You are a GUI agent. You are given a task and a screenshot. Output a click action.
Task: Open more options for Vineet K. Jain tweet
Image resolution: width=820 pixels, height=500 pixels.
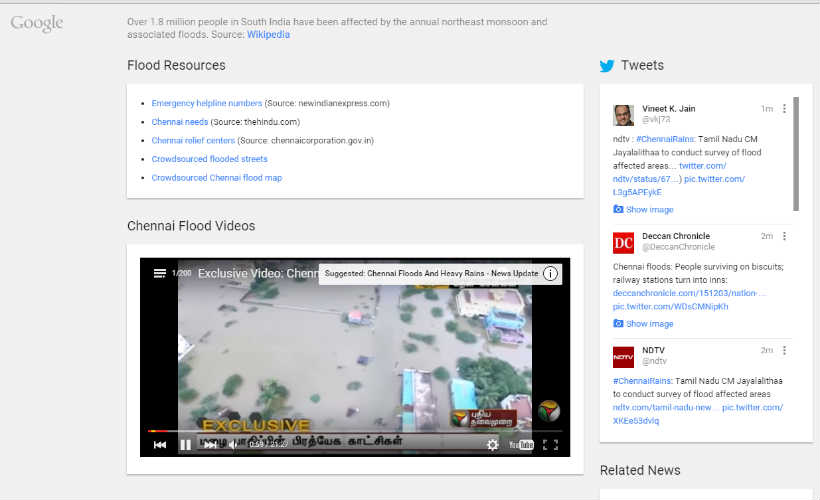[784, 109]
